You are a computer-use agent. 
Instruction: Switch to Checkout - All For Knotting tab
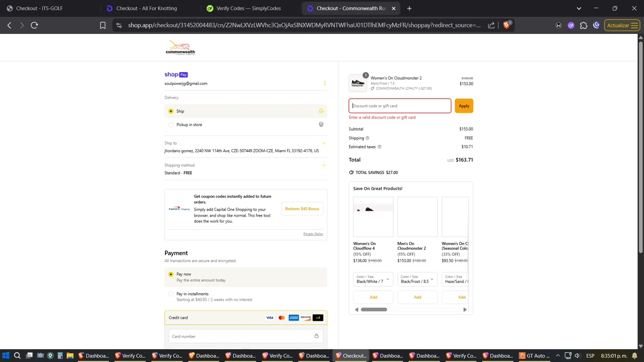[x=146, y=8]
